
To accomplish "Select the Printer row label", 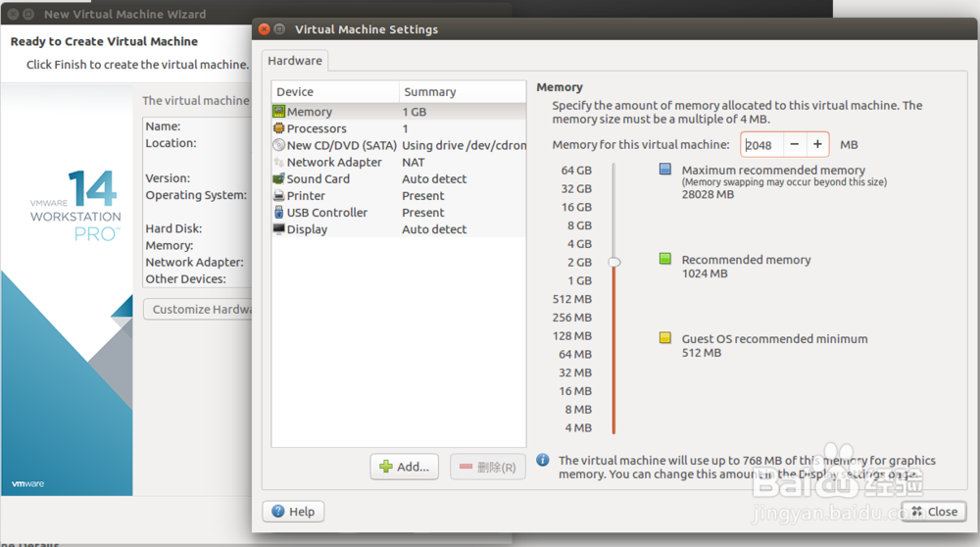I will [306, 196].
